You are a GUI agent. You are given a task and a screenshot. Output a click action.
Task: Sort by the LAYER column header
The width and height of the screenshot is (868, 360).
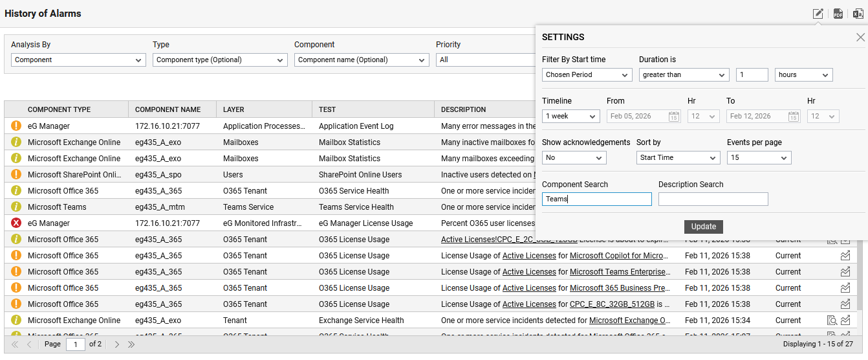point(233,109)
